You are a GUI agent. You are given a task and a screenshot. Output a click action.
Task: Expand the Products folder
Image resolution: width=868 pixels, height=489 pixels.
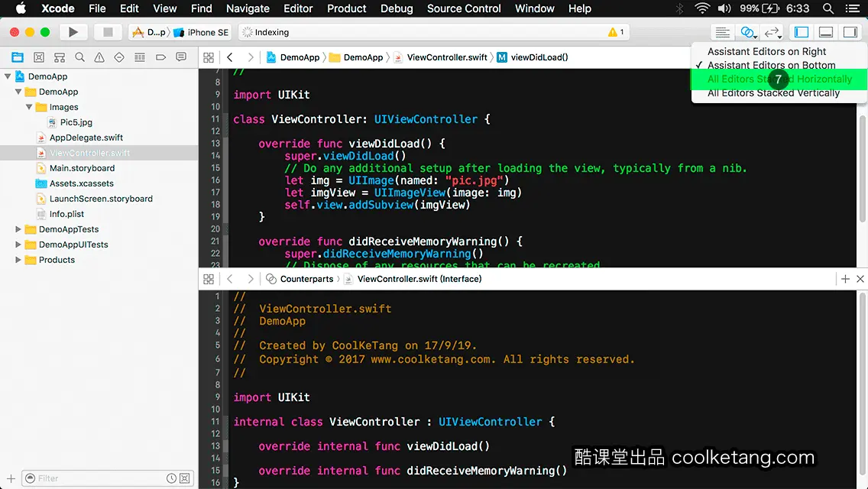(18, 260)
